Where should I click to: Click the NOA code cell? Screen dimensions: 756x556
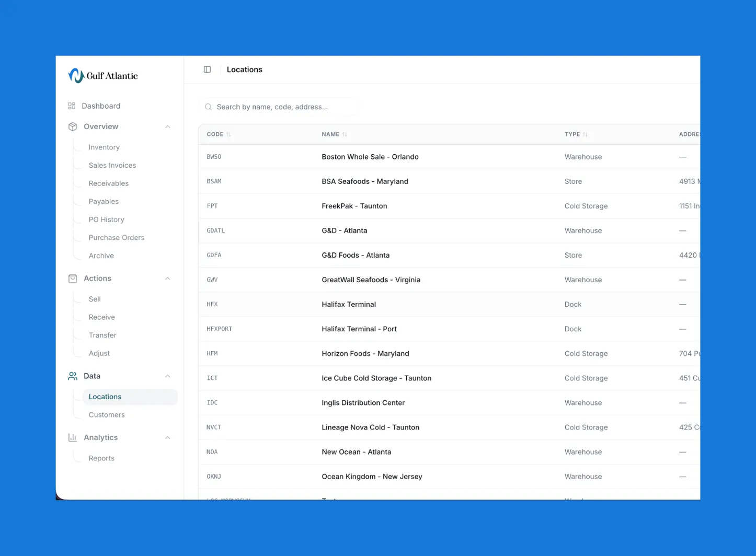pos(212,451)
